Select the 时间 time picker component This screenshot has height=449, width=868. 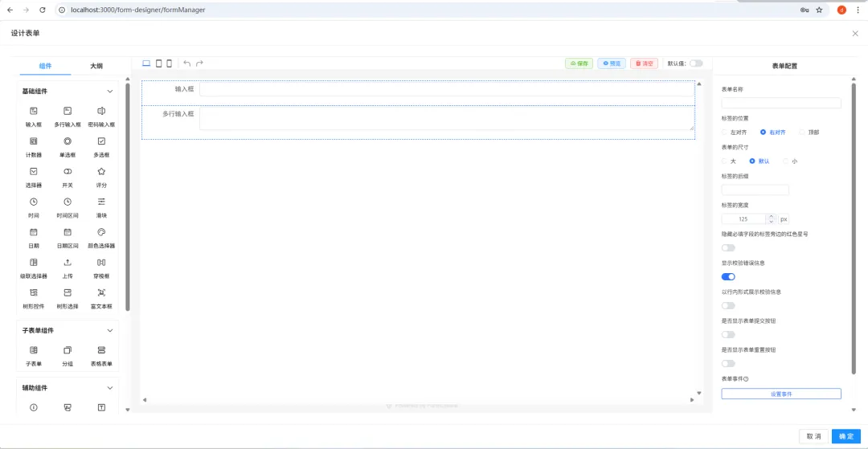point(33,202)
